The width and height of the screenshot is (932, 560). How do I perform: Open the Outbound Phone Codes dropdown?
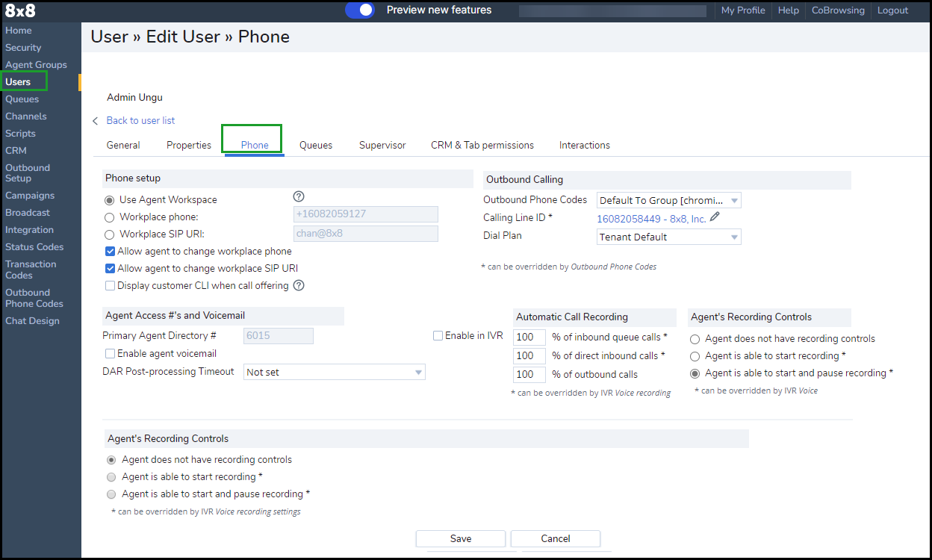pyautogui.click(x=669, y=200)
